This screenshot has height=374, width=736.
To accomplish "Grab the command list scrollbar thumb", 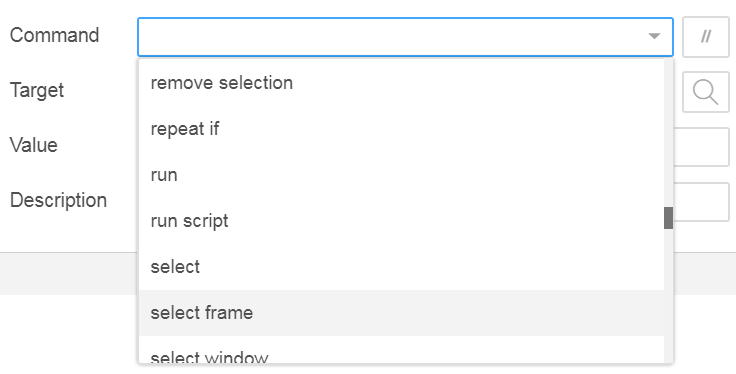I will tap(668, 218).
